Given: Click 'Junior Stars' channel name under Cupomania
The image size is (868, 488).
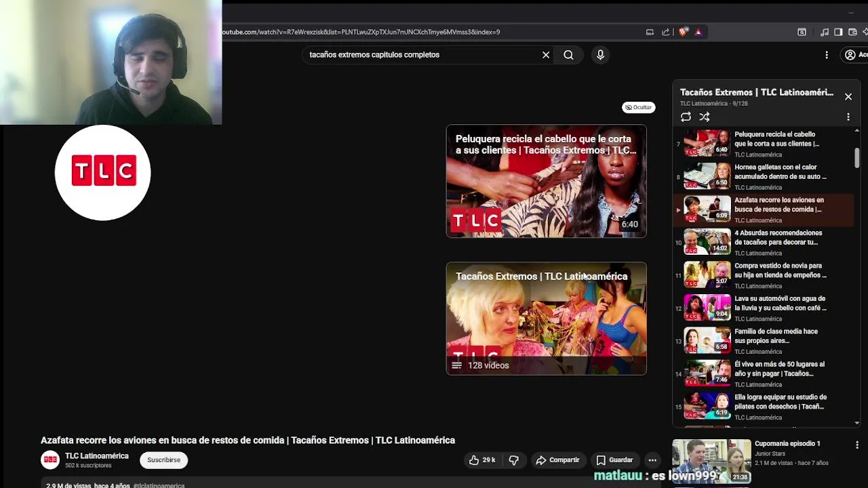Looking at the screenshot, I should (770, 454).
